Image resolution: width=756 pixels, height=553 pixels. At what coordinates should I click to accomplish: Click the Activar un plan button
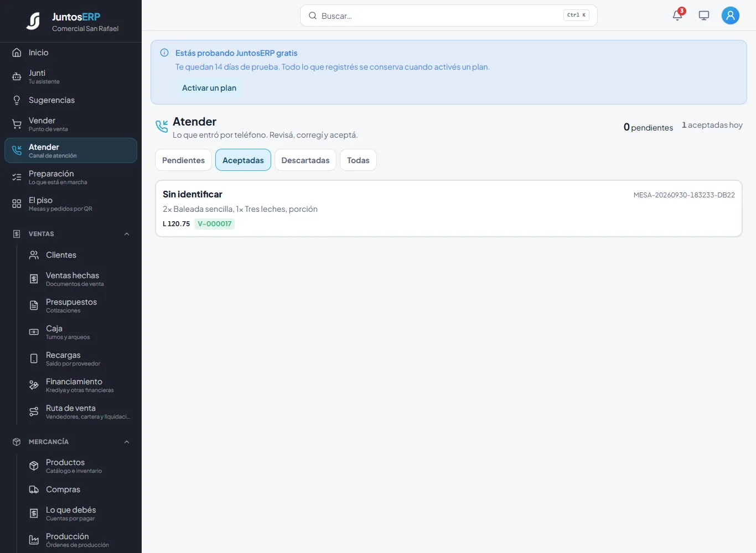click(x=209, y=88)
